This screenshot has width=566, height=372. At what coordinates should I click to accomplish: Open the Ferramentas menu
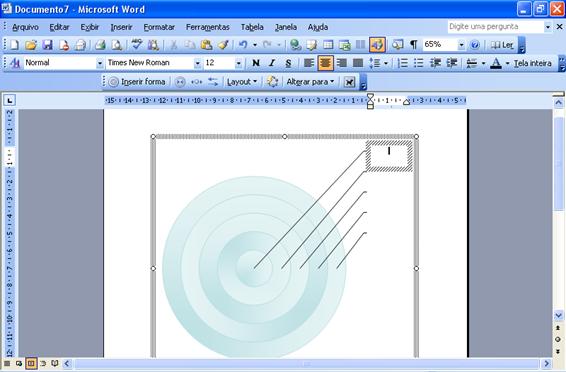pyautogui.click(x=208, y=27)
